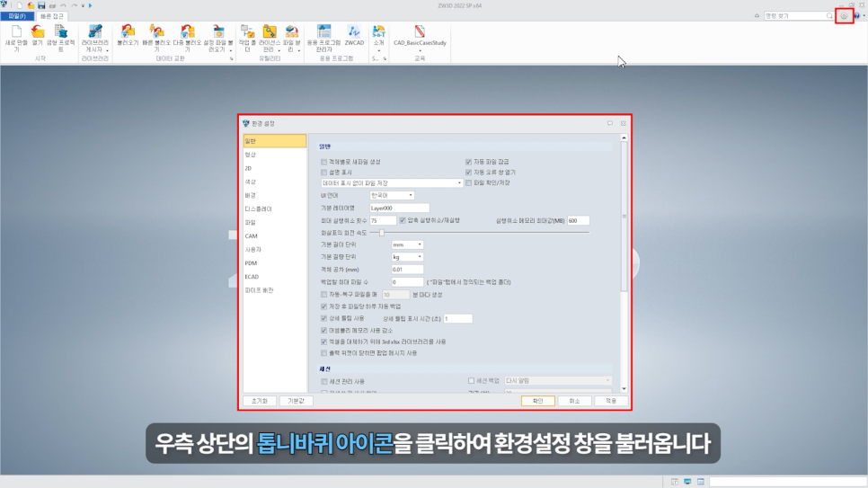868x488 pixels.
Task: Click the save disk icon in quick access bar
Action: pyautogui.click(x=41, y=5)
